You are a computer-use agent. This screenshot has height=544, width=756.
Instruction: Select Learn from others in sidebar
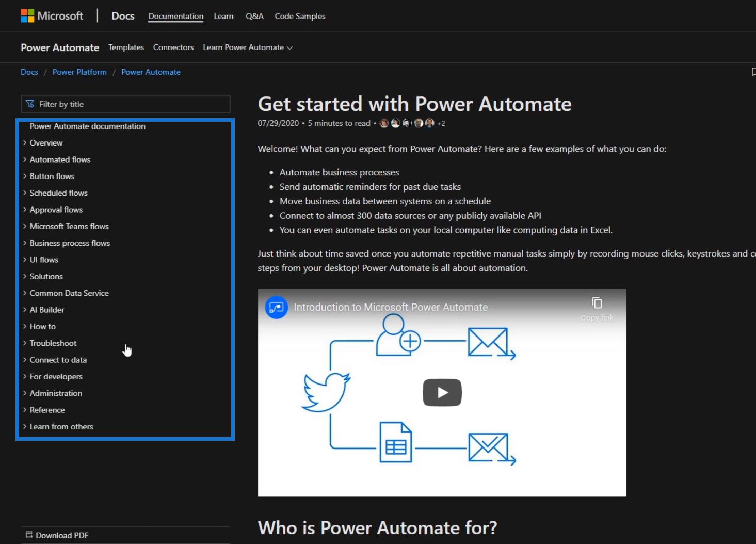tap(61, 427)
